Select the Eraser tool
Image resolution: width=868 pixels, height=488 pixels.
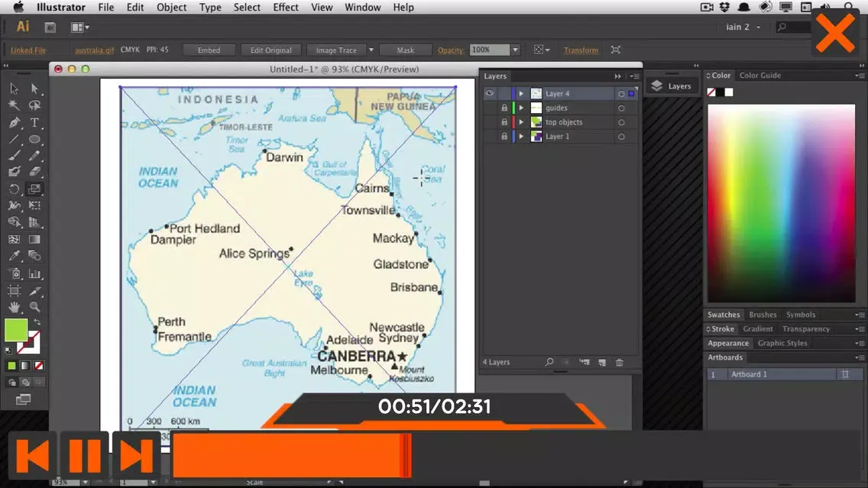point(34,172)
